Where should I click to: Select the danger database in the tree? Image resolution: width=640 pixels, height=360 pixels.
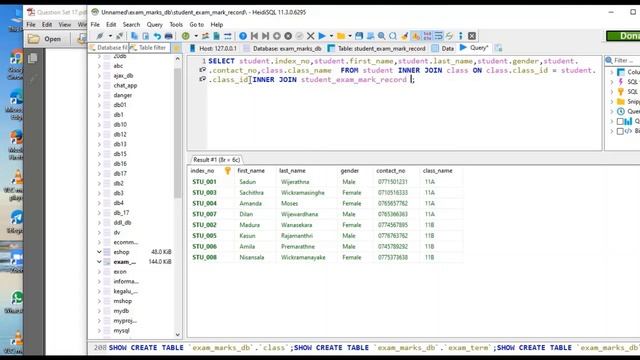click(x=122, y=95)
